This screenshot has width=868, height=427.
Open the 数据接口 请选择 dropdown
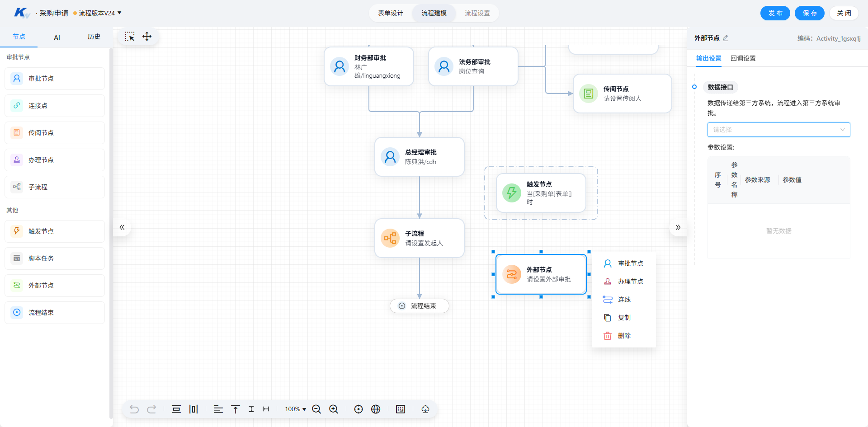(778, 130)
